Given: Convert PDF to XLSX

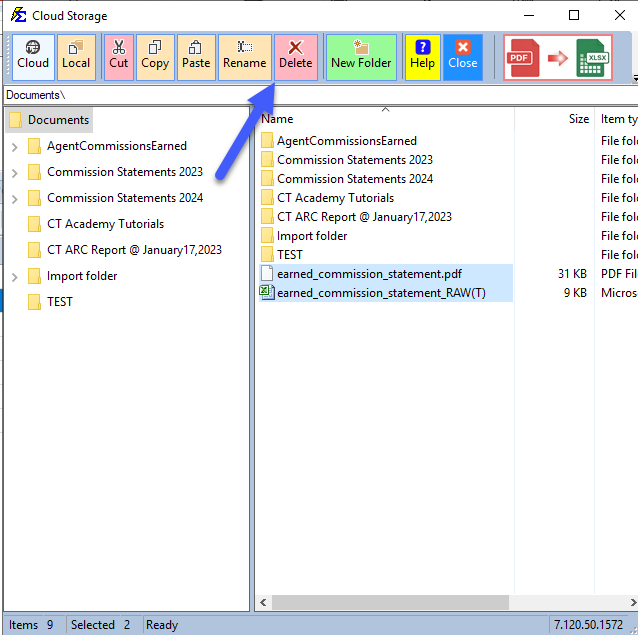Looking at the screenshot, I should coord(558,57).
